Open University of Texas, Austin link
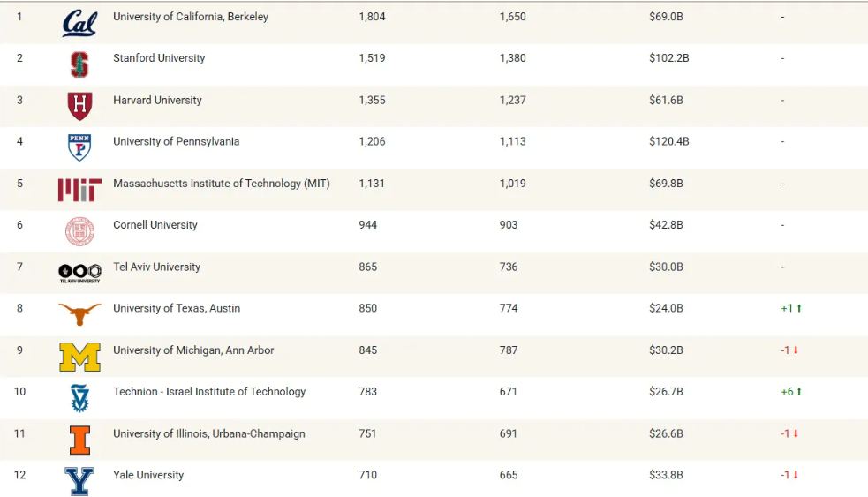 (177, 308)
